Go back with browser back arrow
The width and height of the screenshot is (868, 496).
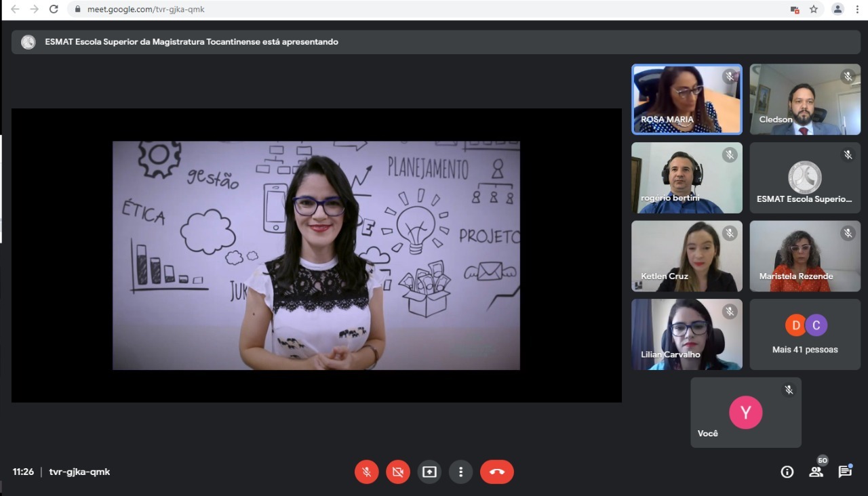coord(15,9)
